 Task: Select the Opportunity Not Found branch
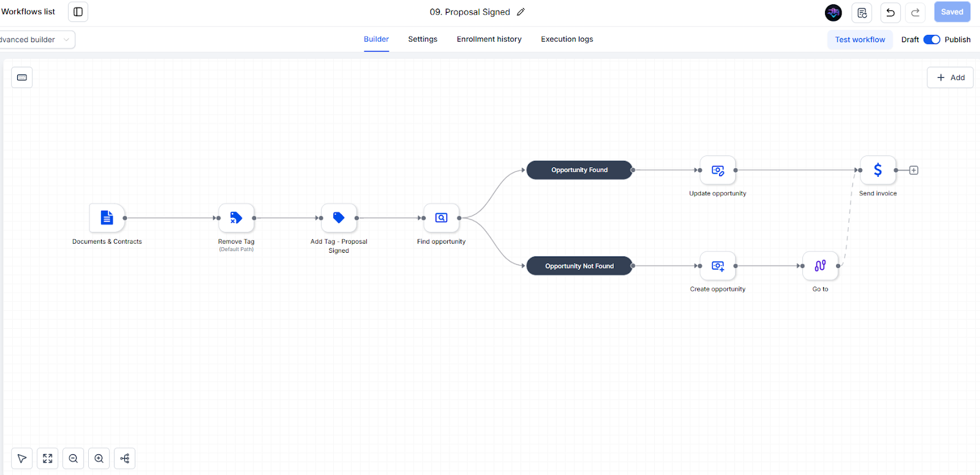(579, 266)
